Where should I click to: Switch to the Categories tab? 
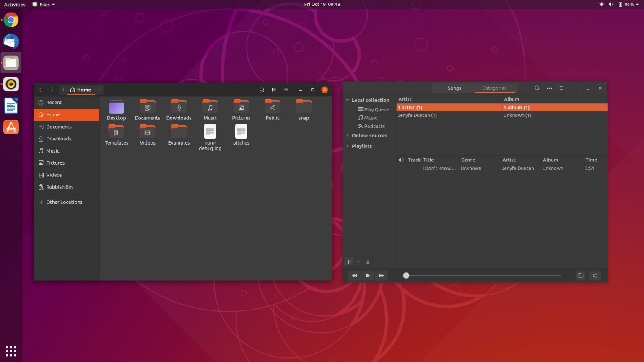coord(494,88)
